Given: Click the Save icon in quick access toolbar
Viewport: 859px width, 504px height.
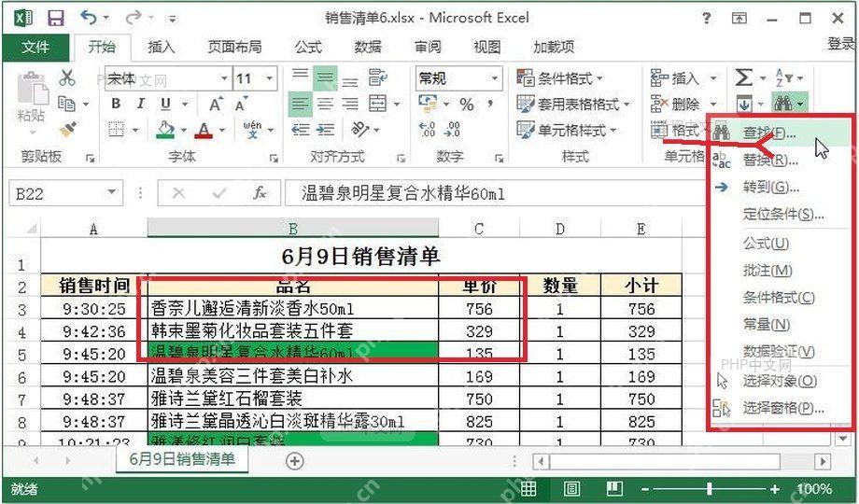Looking at the screenshot, I should (x=56, y=19).
